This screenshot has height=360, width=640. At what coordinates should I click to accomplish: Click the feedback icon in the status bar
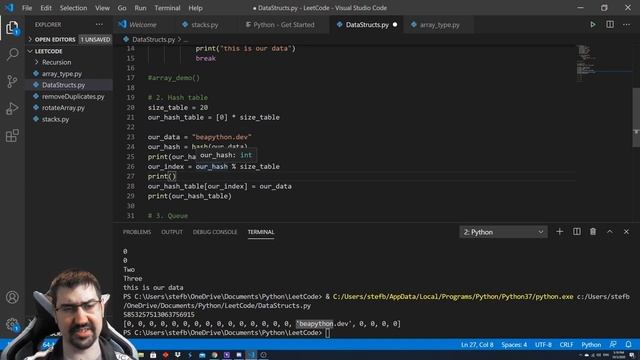613,345
